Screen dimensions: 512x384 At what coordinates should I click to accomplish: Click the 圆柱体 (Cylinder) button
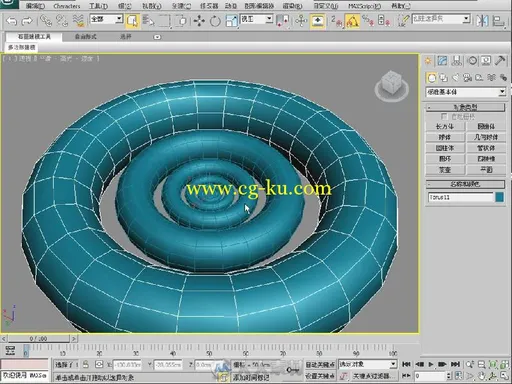tap(445, 148)
